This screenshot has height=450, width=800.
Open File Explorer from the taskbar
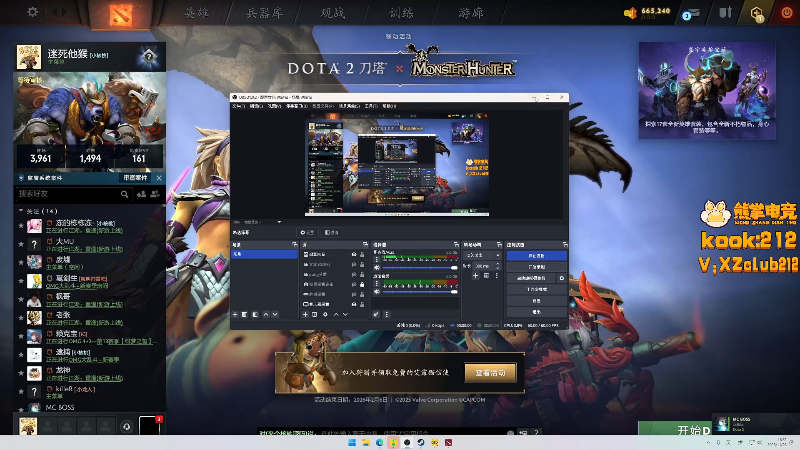coord(366,442)
